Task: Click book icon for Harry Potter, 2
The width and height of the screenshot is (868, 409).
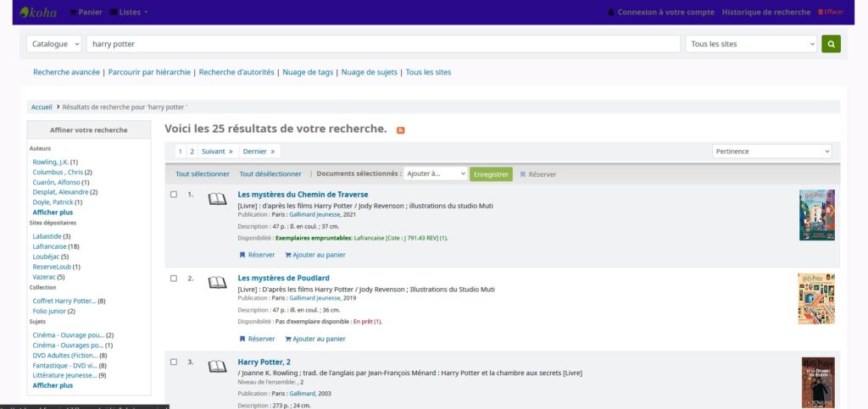Action: [x=218, y=366]
